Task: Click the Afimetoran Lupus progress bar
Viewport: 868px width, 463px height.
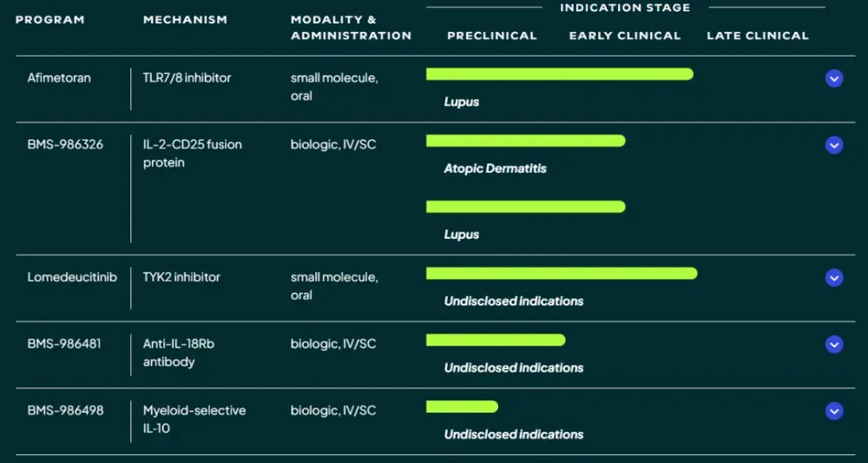Action: [559, 75]
